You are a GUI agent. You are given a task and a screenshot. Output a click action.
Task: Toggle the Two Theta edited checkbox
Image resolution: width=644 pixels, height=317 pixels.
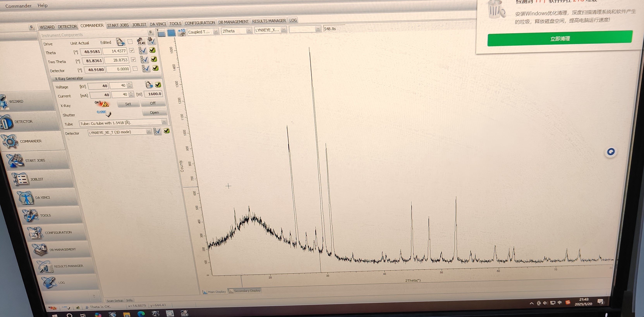(133, 59)
